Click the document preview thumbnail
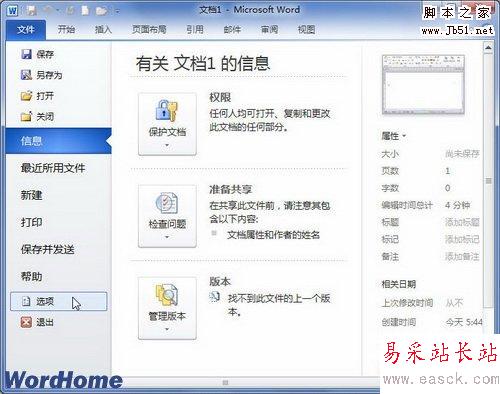Viewport: 500px width, 394px height. click(x=423, y=85)
